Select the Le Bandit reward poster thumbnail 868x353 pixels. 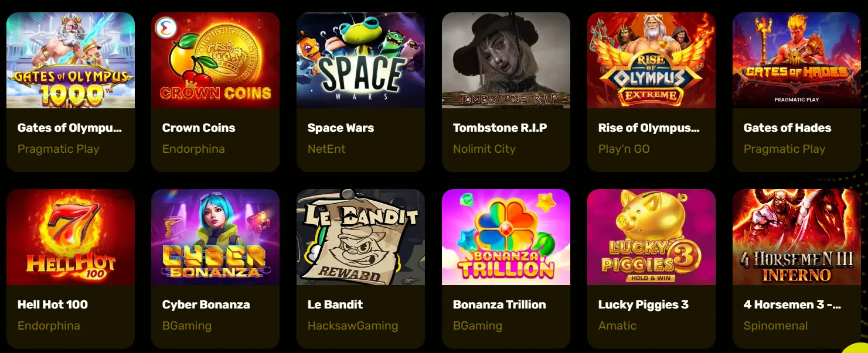360,237
